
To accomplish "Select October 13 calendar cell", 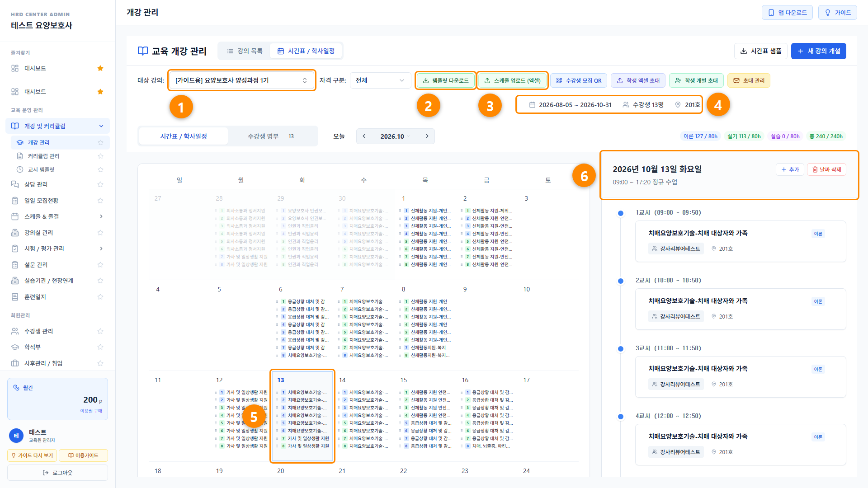I will point(302,416).
